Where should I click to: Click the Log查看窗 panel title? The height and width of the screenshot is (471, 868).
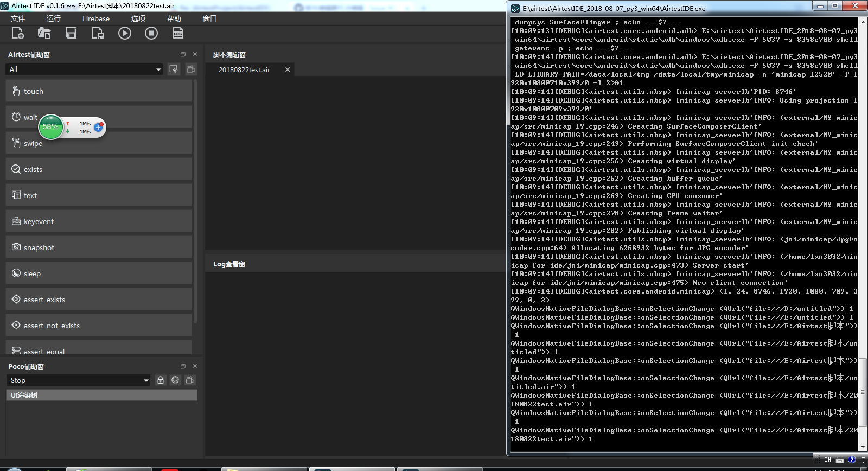pyautogui.click(x=229, y=264)
